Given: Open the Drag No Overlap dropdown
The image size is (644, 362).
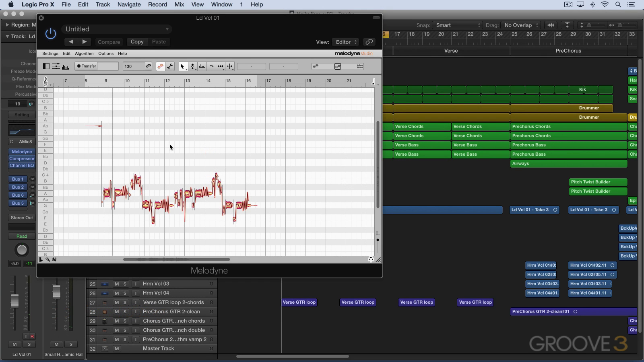Looking at the screenshot, I should tap(521, 25).
